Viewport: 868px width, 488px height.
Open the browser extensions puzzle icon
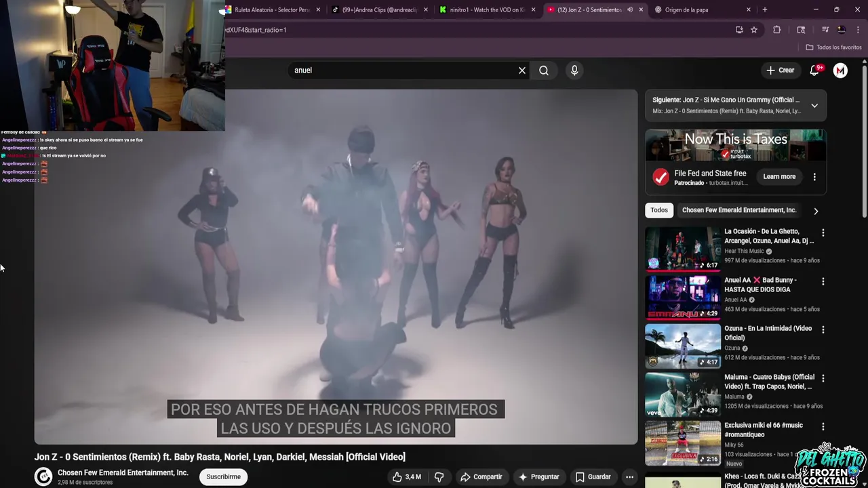[x=777, y=30]
